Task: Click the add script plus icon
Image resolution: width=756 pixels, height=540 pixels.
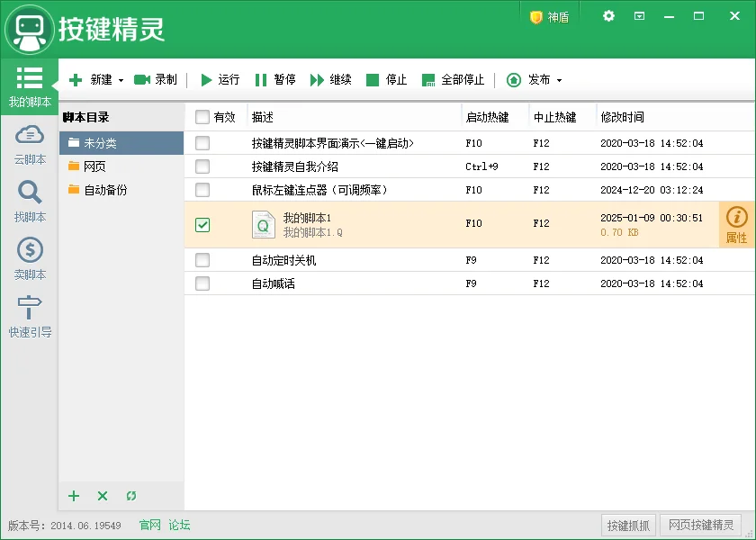Action: 73,496
